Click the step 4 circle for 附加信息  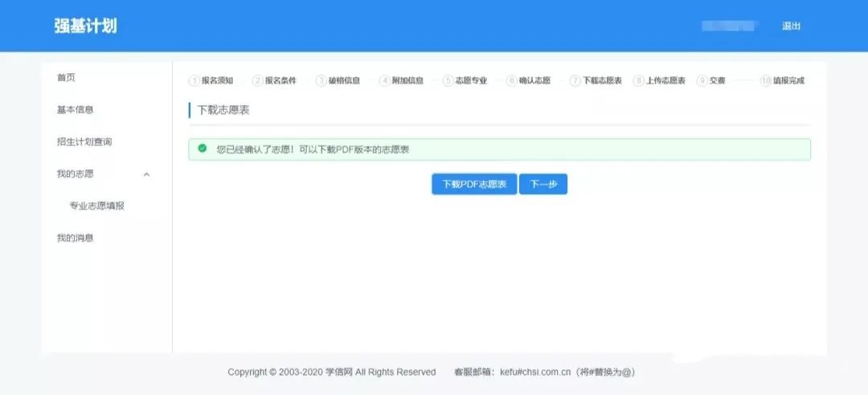coord(384,80)
